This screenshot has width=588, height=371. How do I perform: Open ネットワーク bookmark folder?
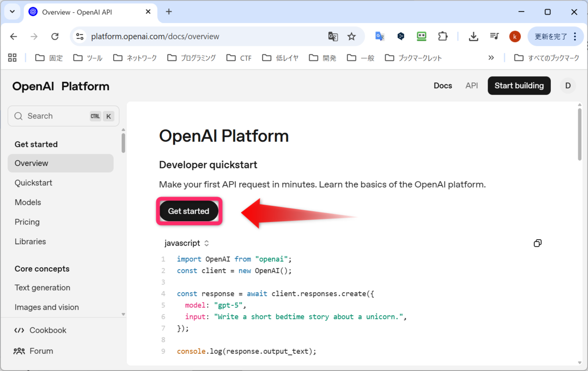coord(135,58)
